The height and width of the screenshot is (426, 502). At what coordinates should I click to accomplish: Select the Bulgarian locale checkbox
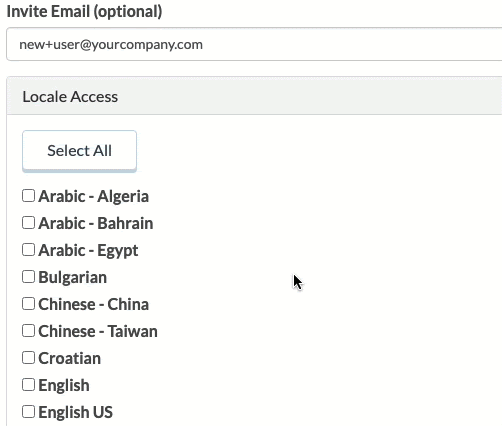[28, 277]
